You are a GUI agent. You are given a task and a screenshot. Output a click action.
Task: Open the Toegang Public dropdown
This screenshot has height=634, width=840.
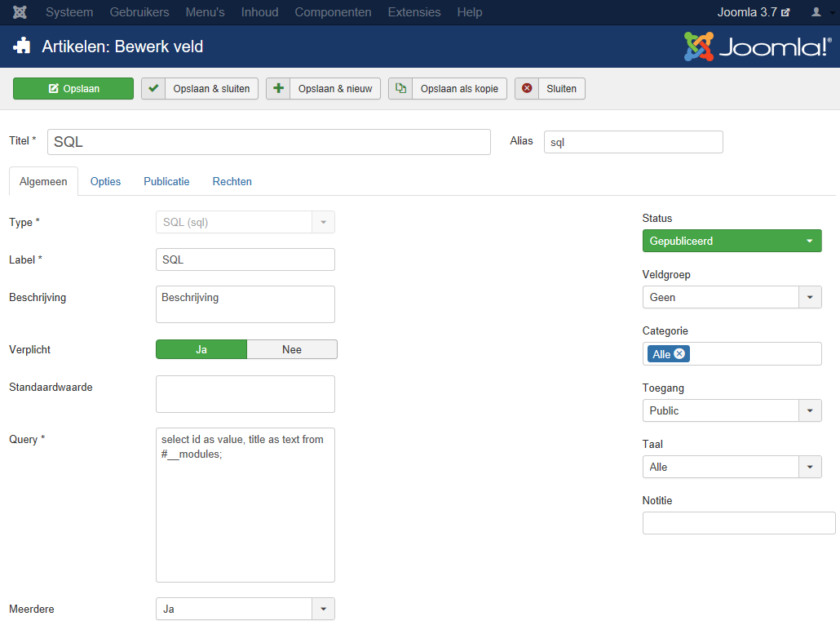tap(732, 410)
